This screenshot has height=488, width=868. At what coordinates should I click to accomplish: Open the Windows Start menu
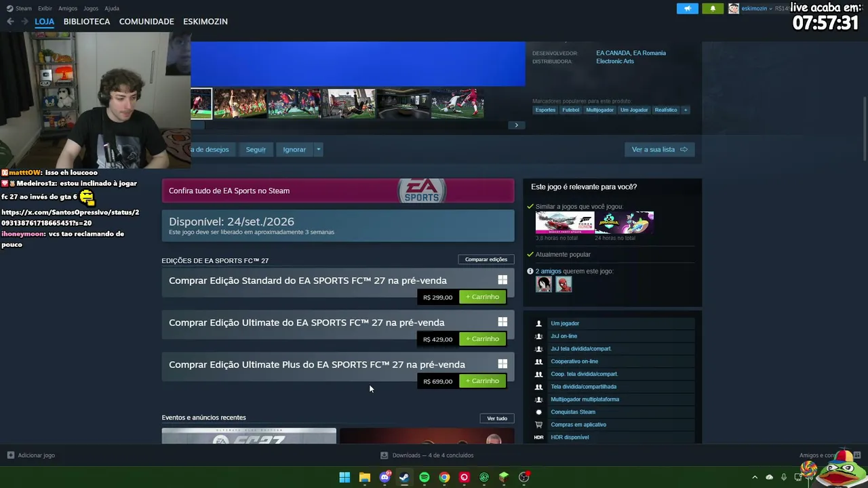coord(344,477)
